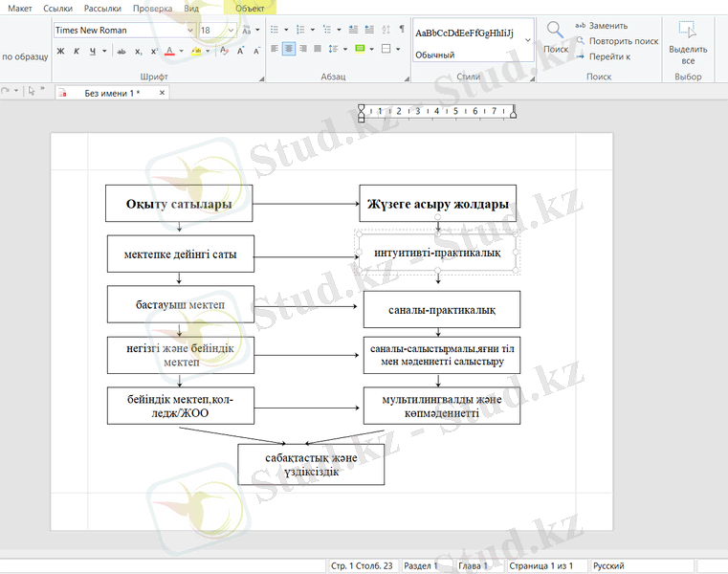Open the Times New Roman font dropdown

tap(190, 31)
